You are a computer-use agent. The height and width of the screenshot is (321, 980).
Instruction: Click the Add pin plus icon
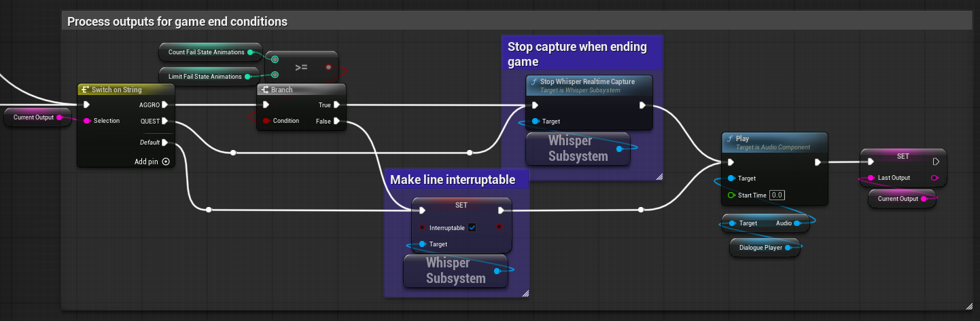click(165, 162)
